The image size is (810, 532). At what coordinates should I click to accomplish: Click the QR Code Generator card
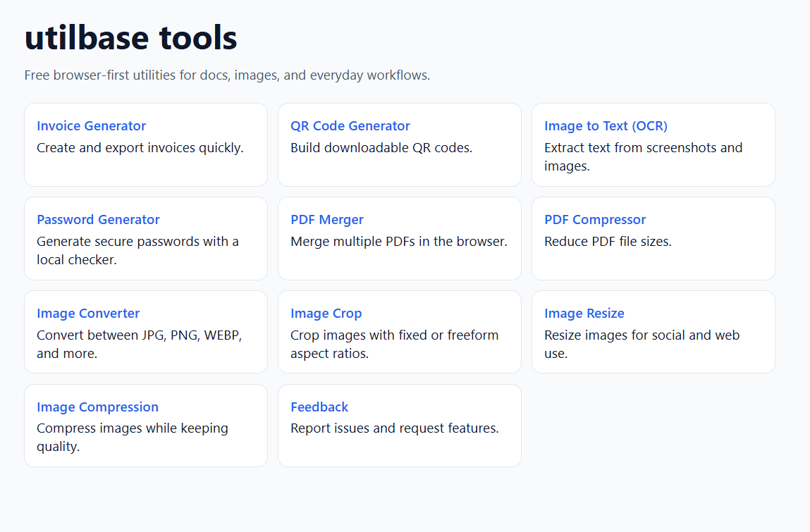coord(399,144)
